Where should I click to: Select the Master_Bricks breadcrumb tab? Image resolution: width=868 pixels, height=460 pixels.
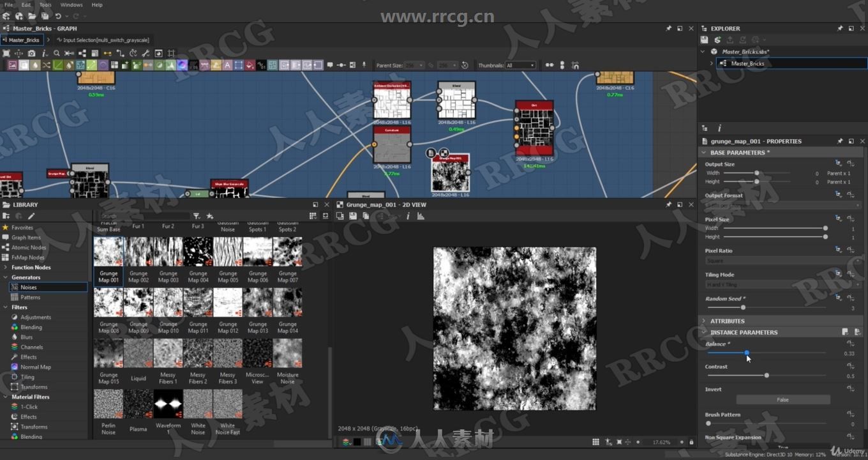click(x=22, y=40)
